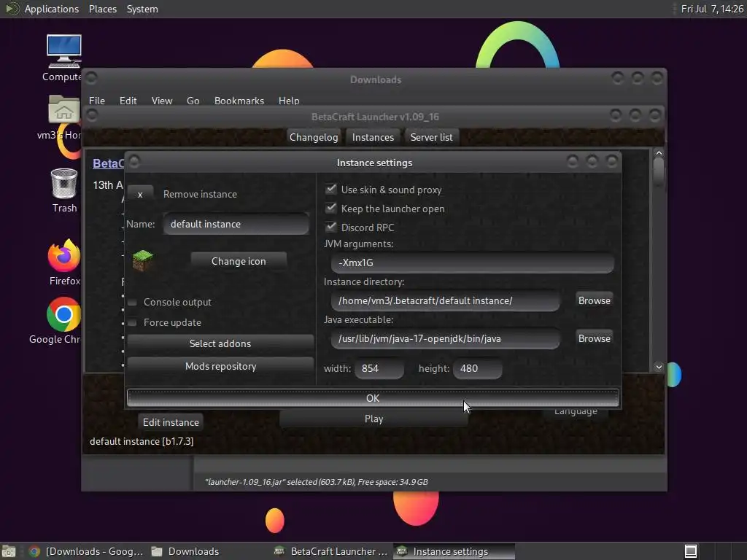The image size is (747, 560).
Task: Open the Places menu in top panel
Action: tap(103, 9)
